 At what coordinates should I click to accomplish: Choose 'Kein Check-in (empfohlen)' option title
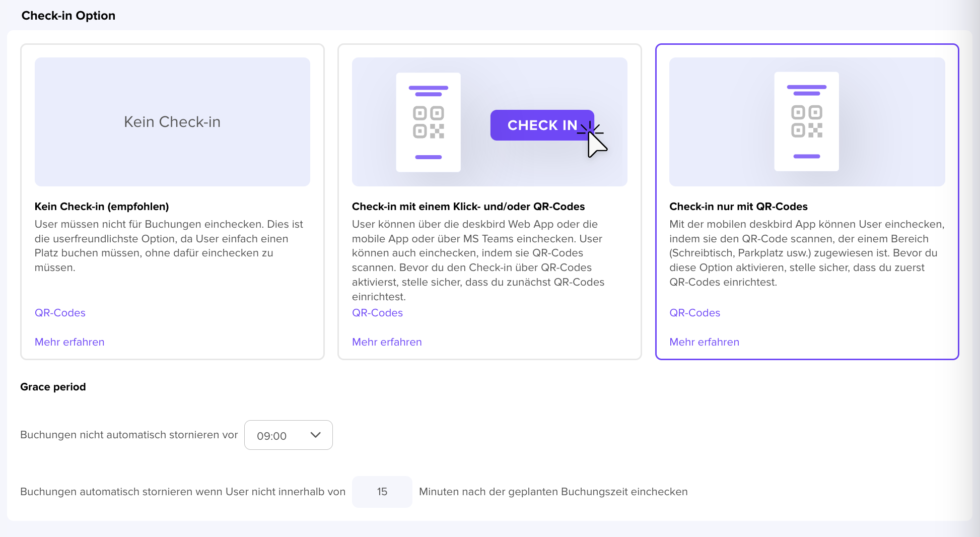coord(102,207)
